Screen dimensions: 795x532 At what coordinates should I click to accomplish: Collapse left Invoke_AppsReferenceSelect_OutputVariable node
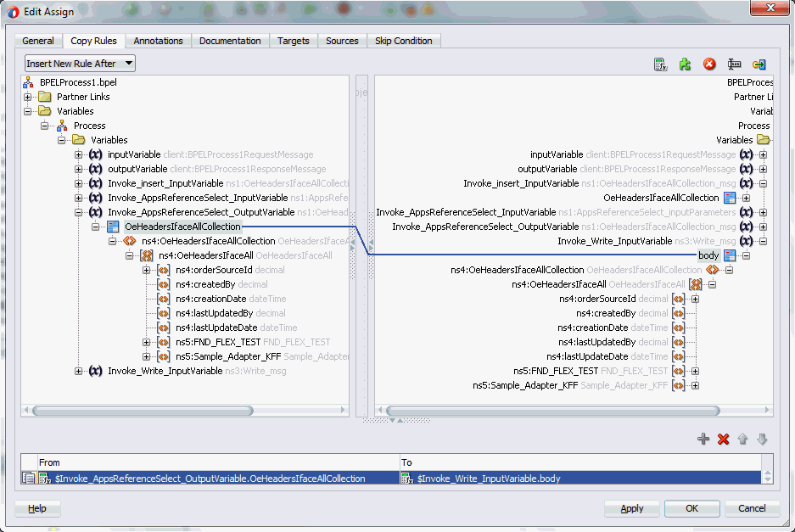click(x=79, y=212)
